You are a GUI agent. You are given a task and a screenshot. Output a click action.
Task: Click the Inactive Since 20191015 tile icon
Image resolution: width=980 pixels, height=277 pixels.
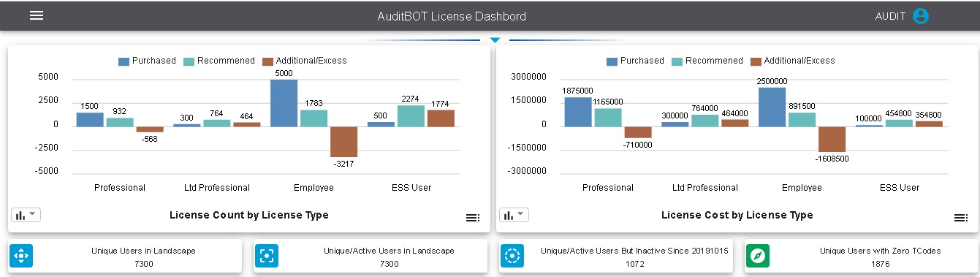click(x=512, y=256)
